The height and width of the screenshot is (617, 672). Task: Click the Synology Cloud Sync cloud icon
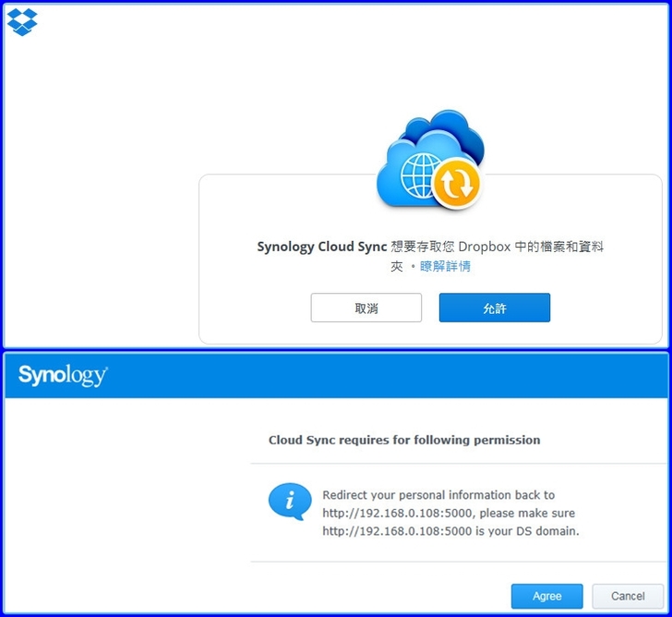point(430,160)
